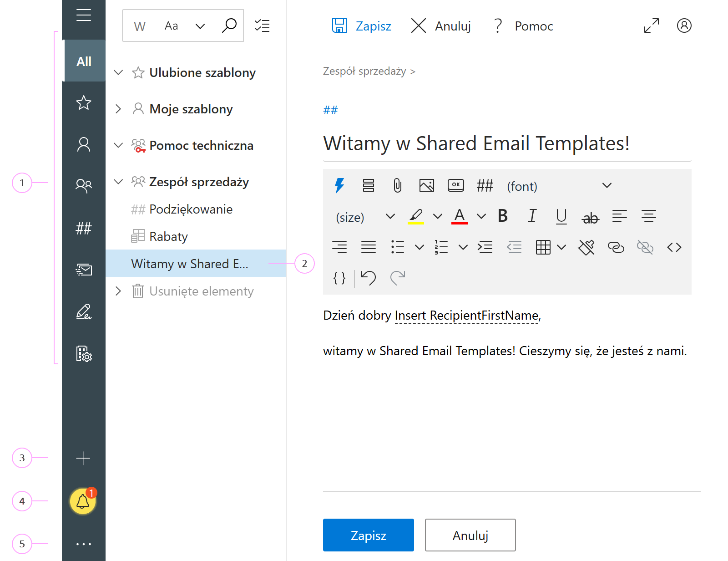Open the insert macro lightning bolt icon
The width and height of the screenshot is (728, 561).
click(x=339, y=185)
